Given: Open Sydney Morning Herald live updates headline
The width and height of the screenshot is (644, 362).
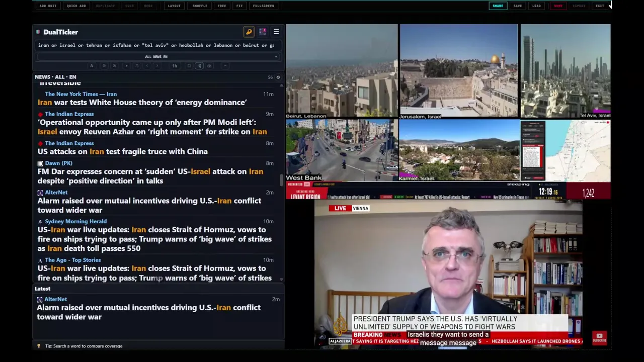Looking at the screenshot, I should click(154, 239).
